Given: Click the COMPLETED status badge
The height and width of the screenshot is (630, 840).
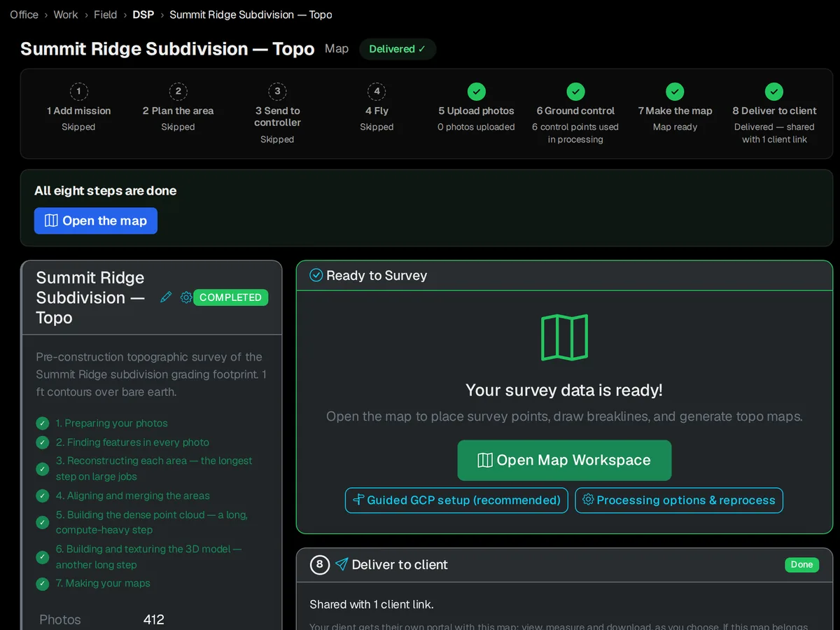Looking at the screenshot, I should tap(230, 297).
